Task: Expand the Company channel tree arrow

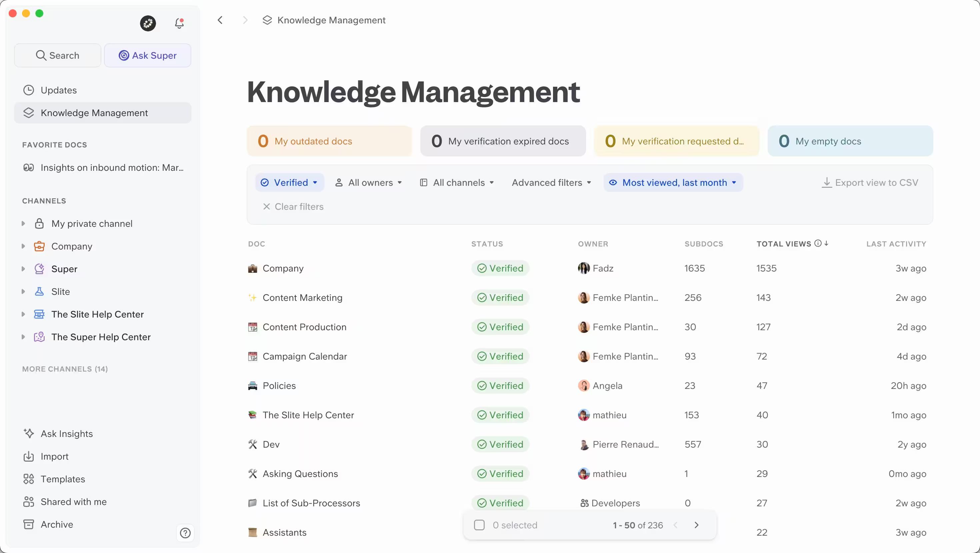Action: tap(23, 246)
